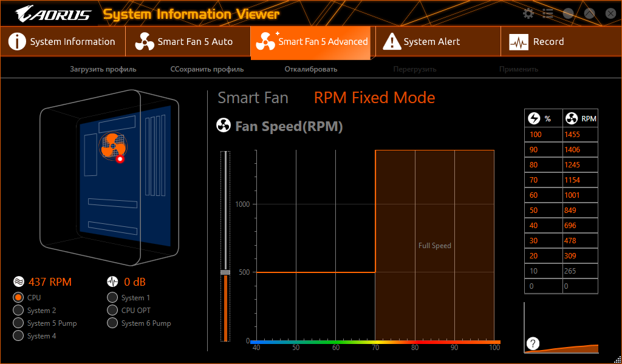Click ССохранить профиль to save profile

[207, 69]
